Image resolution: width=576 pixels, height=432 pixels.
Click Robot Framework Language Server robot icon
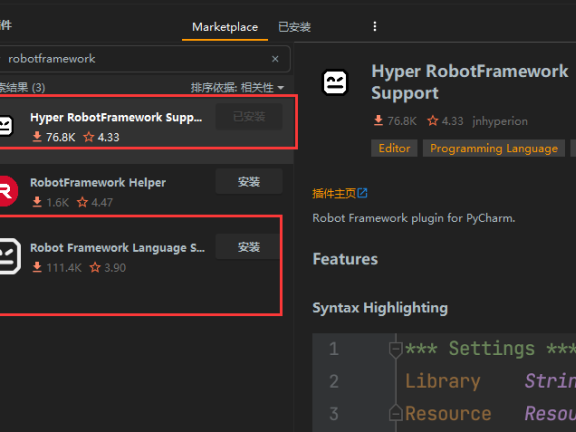click(9, 256)
